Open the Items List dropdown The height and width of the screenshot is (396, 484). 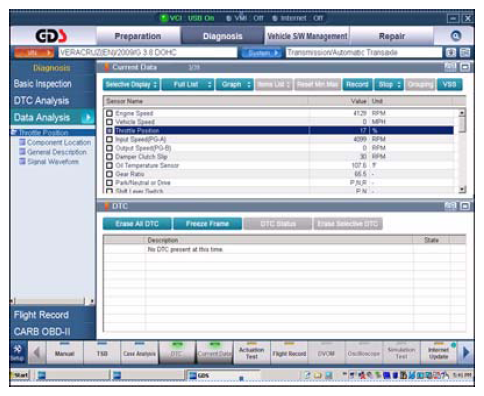coord(274,84)
